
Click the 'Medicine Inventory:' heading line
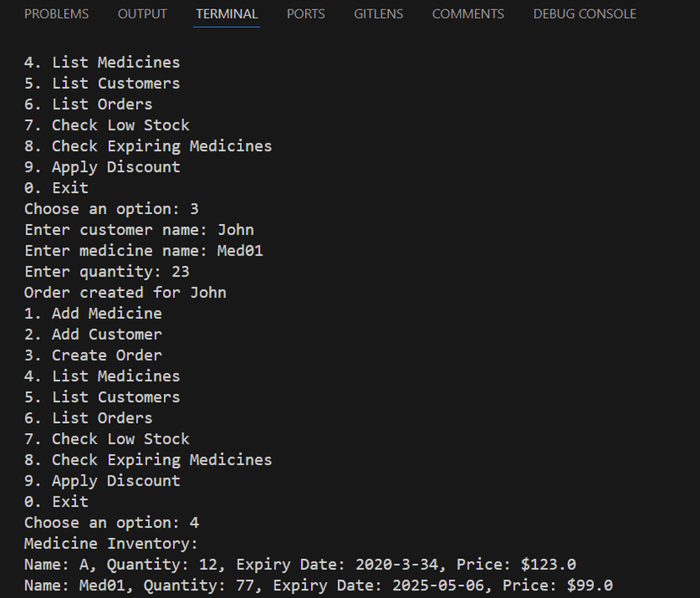111,544
